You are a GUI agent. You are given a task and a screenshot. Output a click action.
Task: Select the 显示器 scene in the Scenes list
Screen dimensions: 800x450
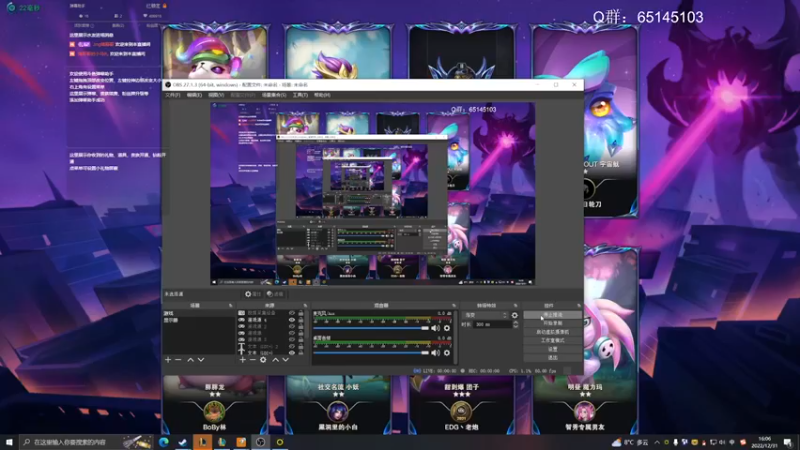pos(198,320)
